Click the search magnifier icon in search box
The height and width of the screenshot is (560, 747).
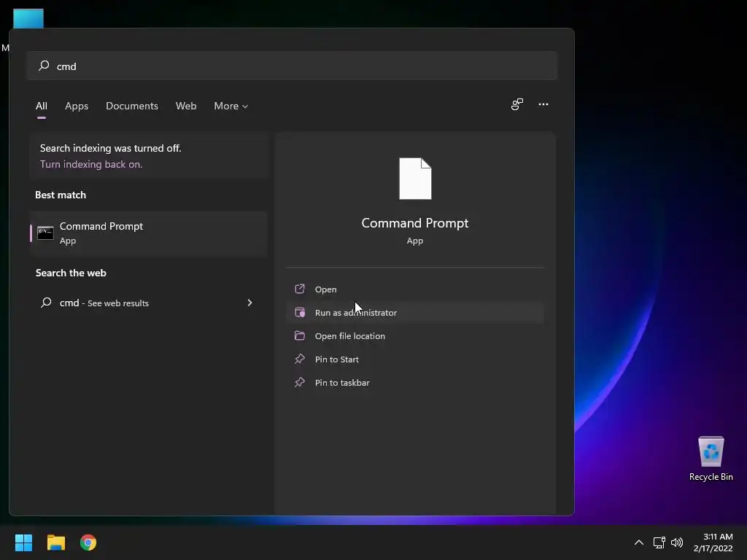coord(44,66)
